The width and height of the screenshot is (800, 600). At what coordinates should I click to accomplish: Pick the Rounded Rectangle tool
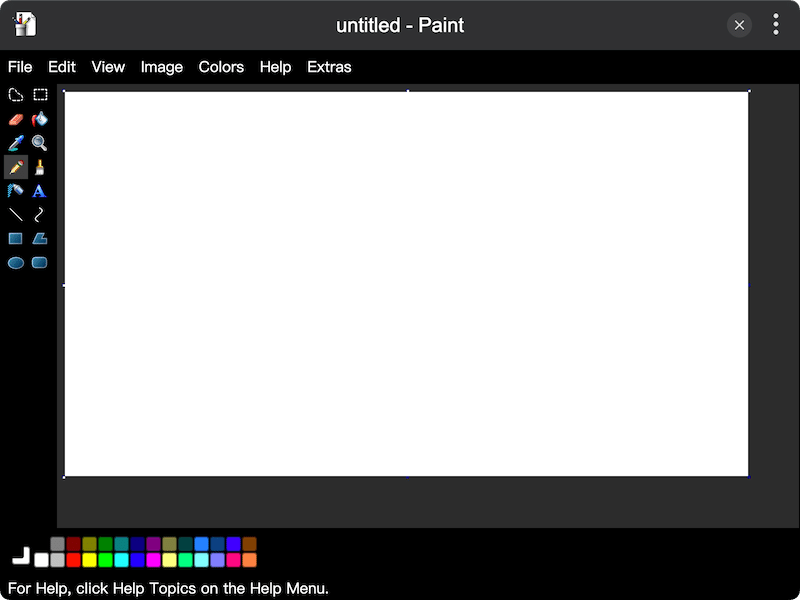(x=40, y=263)
